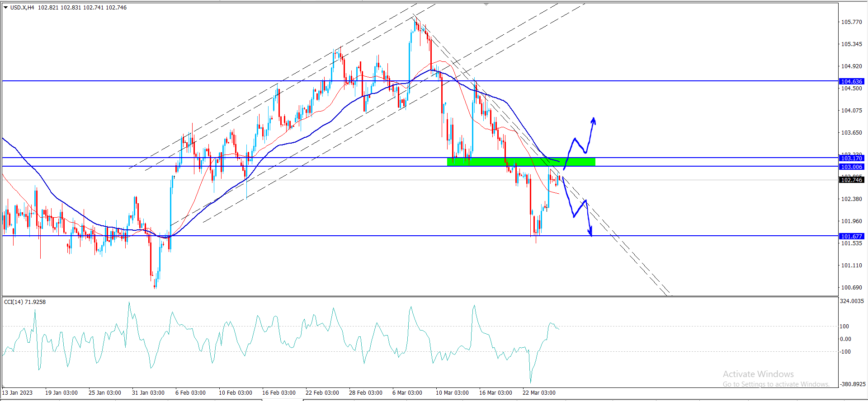This screenshot has height=401, width=868.
Task: Click the Activate Windows watermark text
Action: [x=758, y=374]
